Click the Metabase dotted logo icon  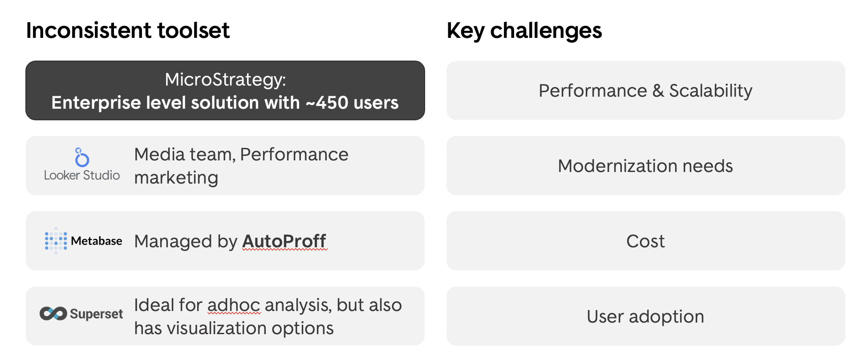click(x=56, y=241)
